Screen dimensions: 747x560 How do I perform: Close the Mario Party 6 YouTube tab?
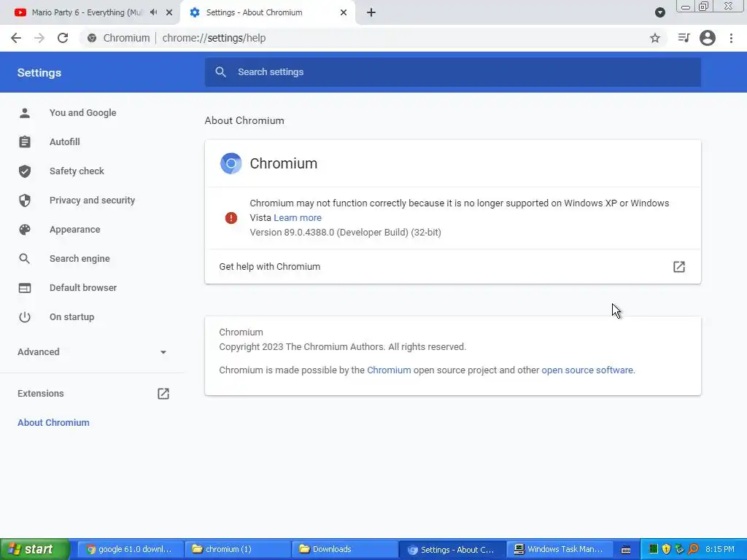[x=169, y=12]
